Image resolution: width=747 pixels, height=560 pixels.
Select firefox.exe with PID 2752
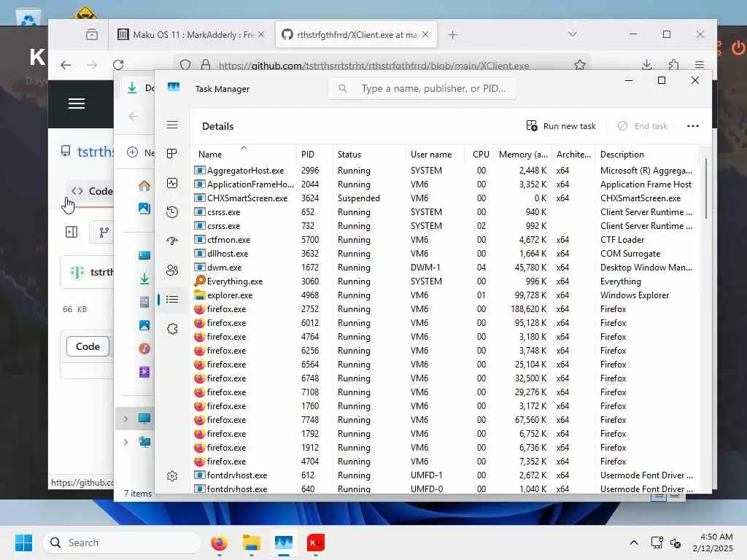click(x=446, y=308)
